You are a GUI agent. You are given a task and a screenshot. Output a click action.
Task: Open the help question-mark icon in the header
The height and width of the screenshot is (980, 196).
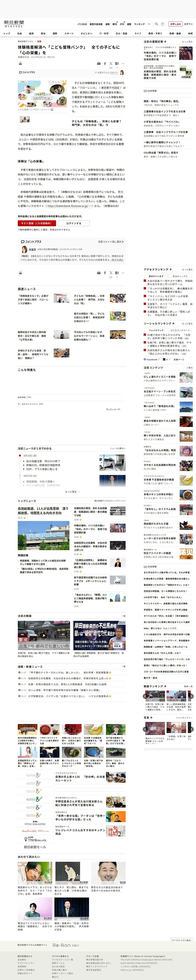coord(163,24)
